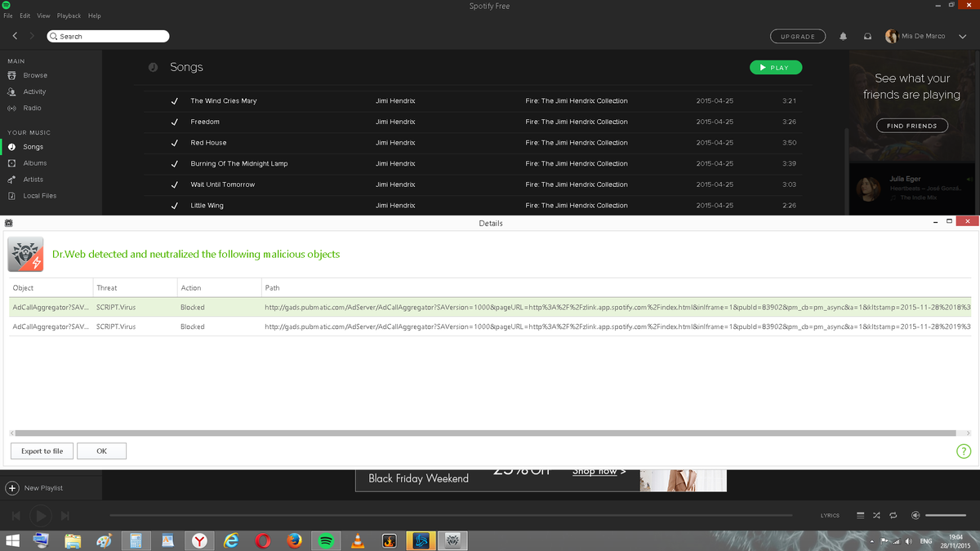Open Firefox from taskbar
Viewport: 980px width, 551px height.
(x=295, y=540)
